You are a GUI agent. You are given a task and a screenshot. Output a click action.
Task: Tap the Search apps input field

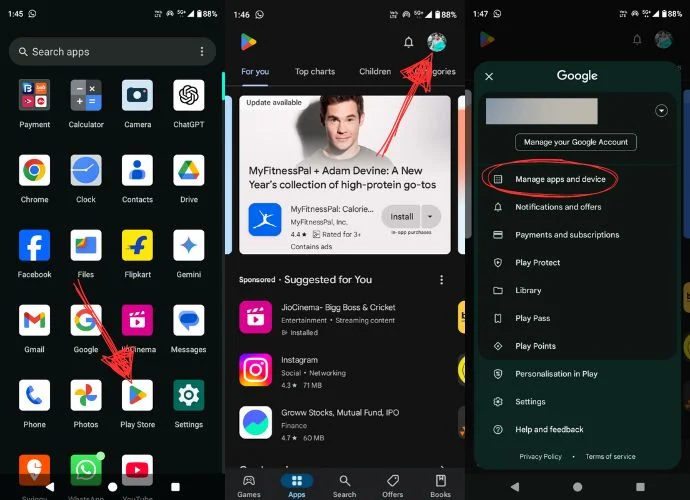click(100, 52)
